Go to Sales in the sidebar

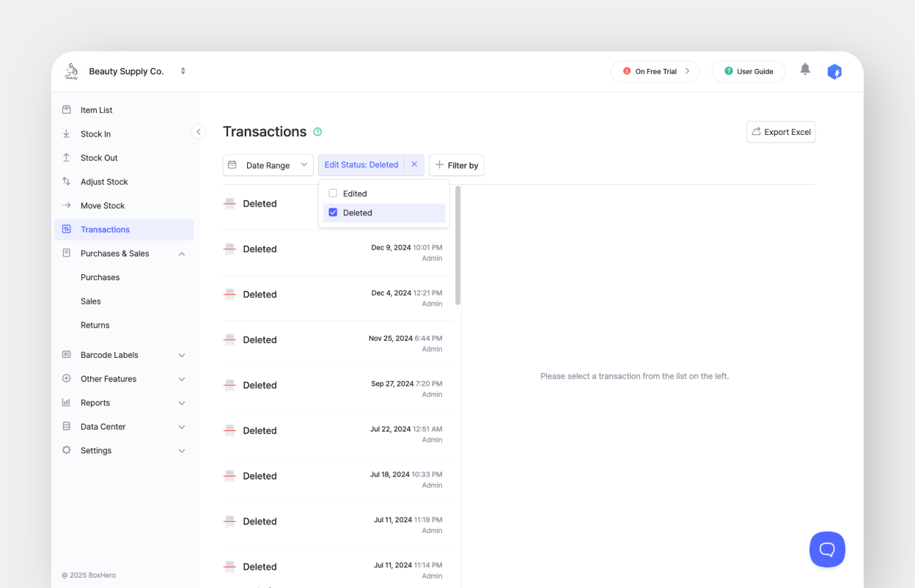tap(91, 301)
